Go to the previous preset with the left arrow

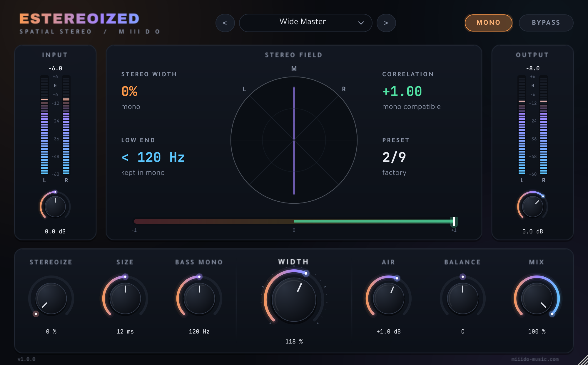pos(225,23)
